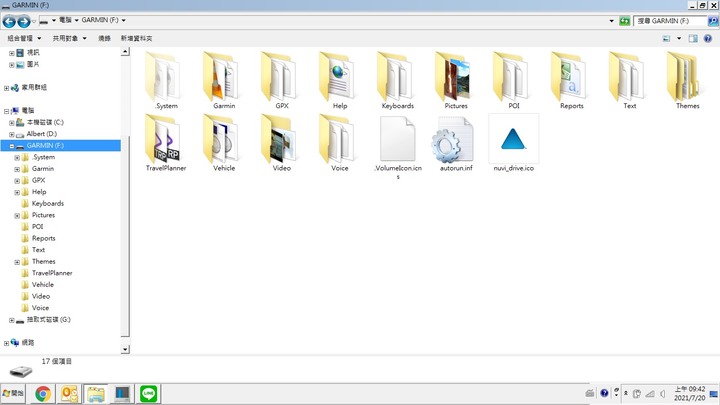
Task: Select the .VolumeIcon.icns file
Action: [398, 139]
